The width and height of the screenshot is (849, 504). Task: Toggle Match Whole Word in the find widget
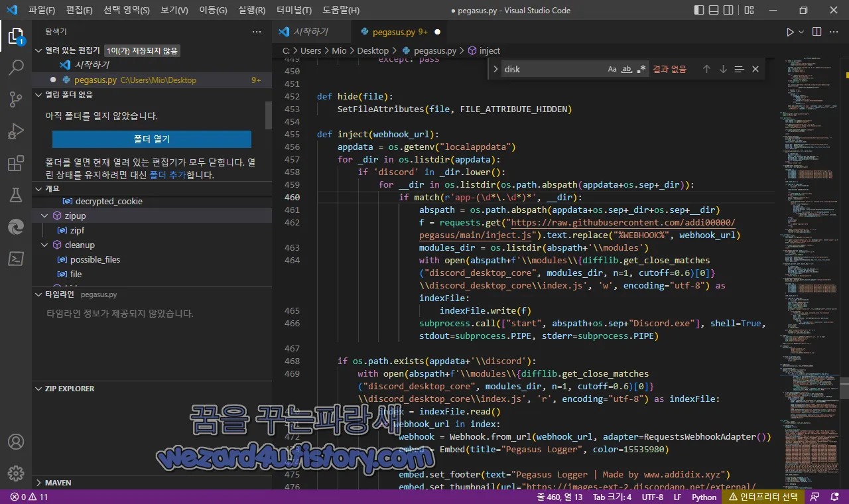pos(627,69)
